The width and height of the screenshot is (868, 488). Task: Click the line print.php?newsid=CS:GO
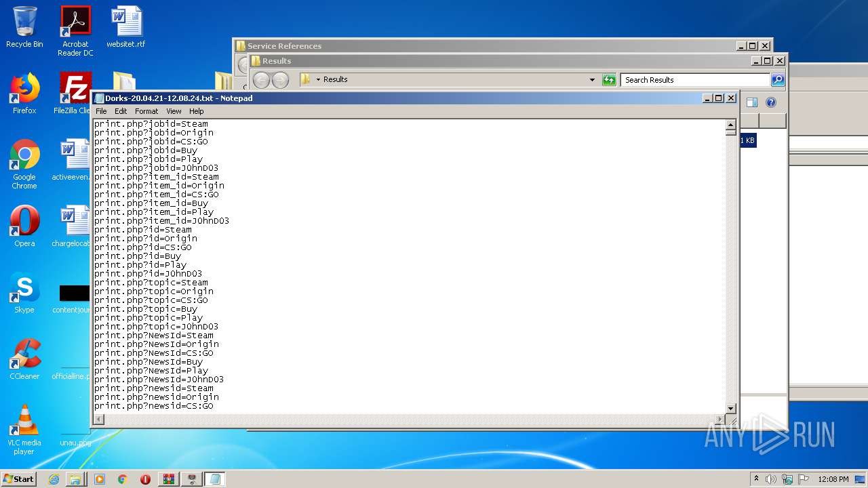154,406
